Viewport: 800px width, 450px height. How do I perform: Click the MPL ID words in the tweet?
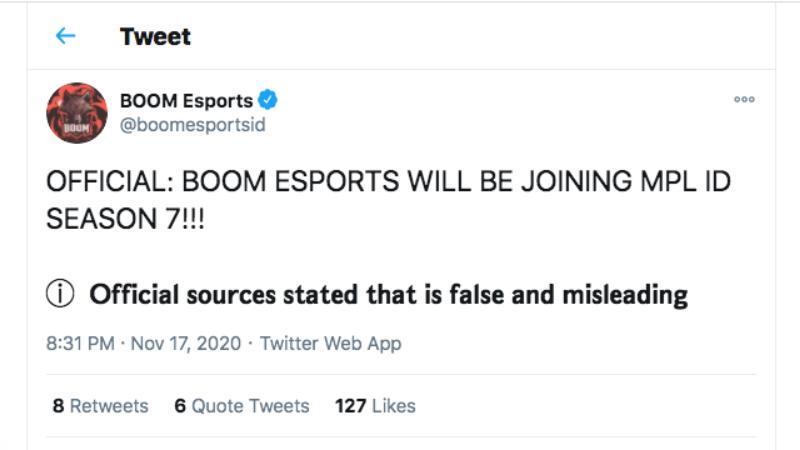685,182
